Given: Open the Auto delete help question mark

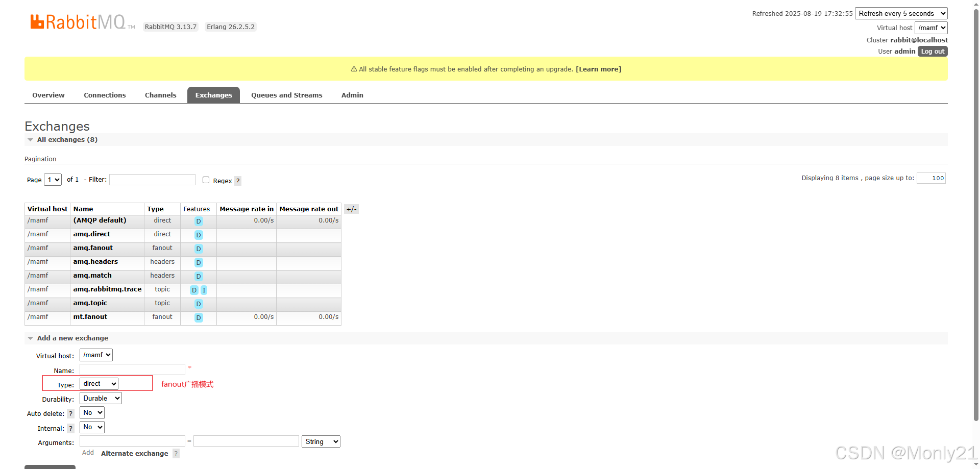Looking at the screenshot, I should click(x=71, y=414).
